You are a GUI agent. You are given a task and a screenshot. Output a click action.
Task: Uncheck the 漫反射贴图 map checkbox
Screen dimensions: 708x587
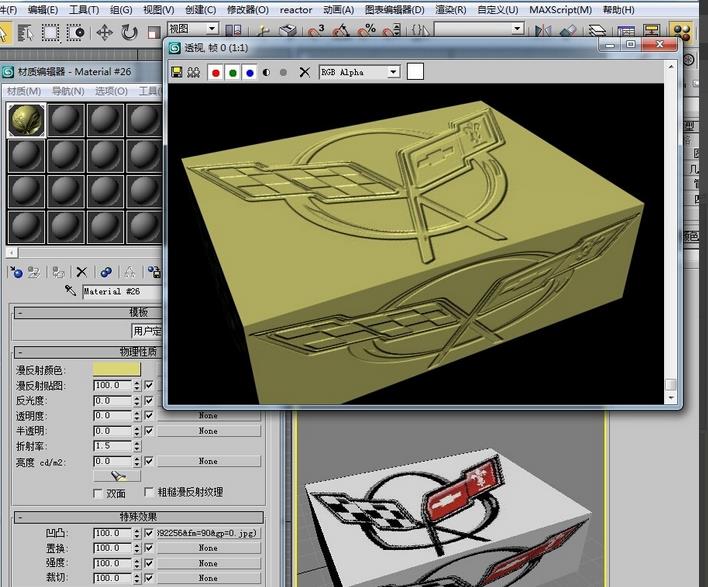(x=149, y=385)
